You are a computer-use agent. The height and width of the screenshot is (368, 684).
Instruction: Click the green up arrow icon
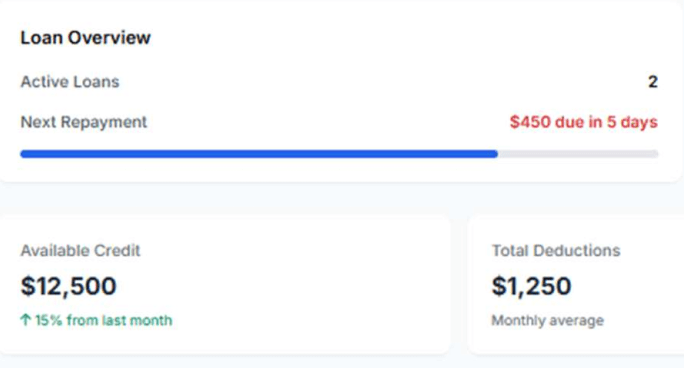click(x=25, y=320)
